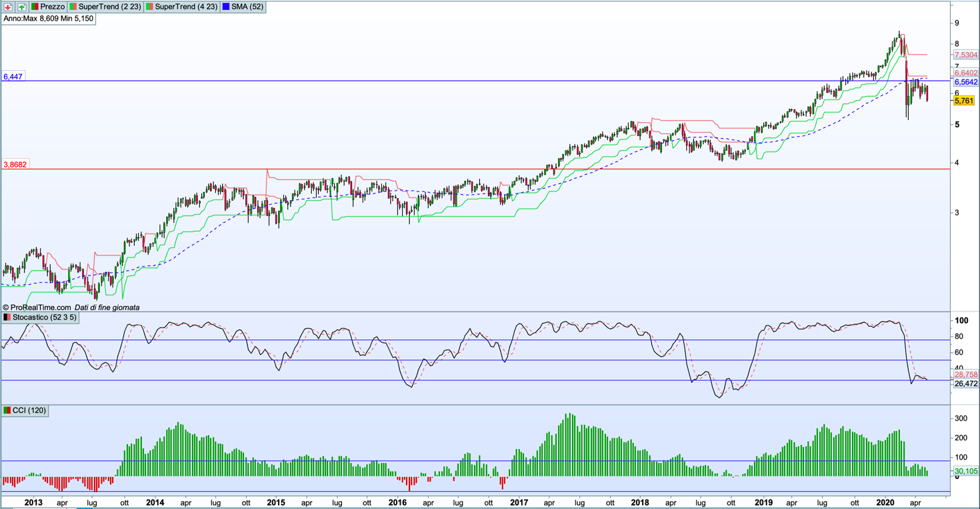The image size is (980, 509).
Task: Select the yellow 5,761 last price tag
Action: click(x=964, y=101)
